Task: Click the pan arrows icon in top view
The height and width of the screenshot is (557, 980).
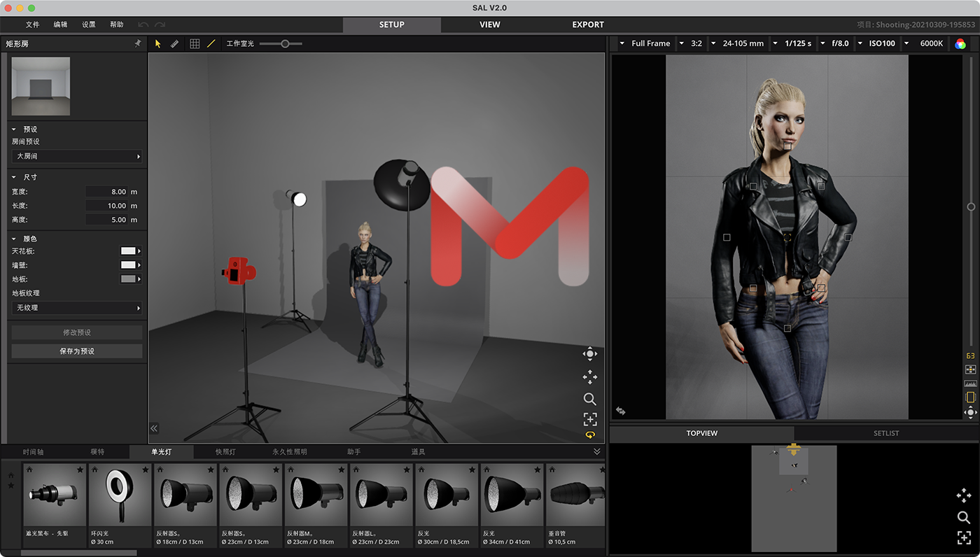Action: (964, 495)
